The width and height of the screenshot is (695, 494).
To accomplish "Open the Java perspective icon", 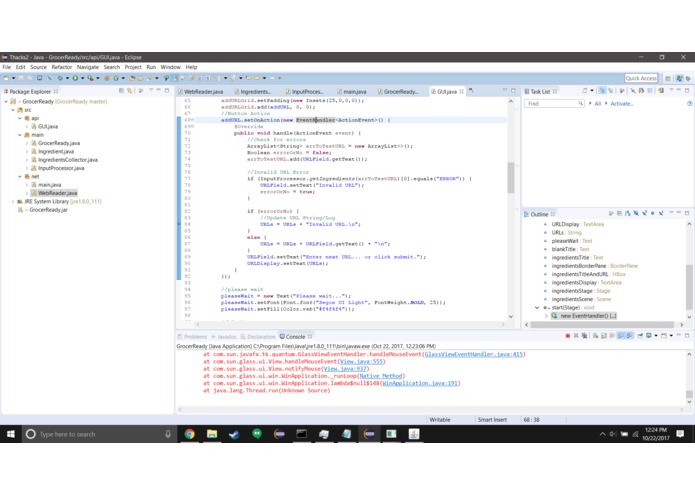I will click(x=679, y=78).
